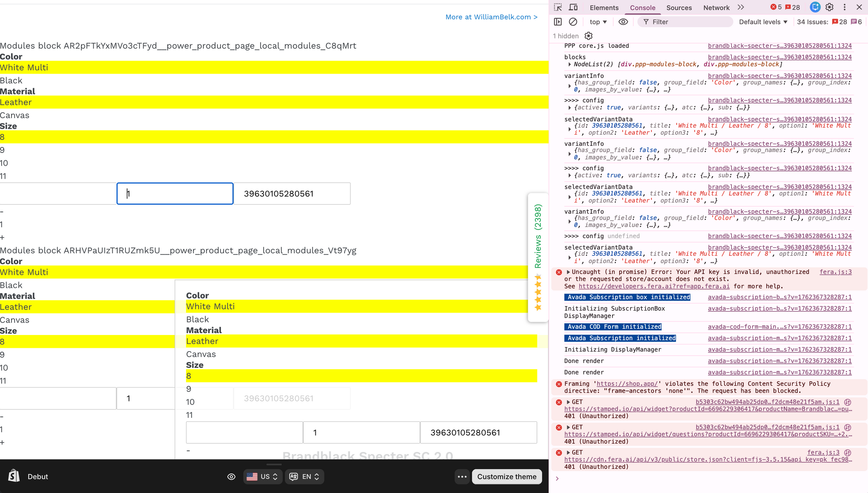Open Default levels dropdown
The image size is (868, 493).
click(763, 22)
